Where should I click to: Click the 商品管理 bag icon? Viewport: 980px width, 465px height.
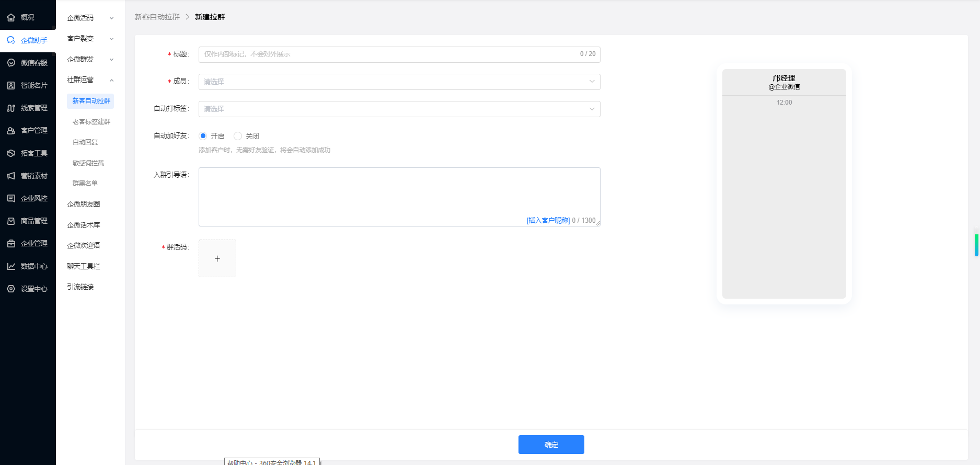point(11,221)
